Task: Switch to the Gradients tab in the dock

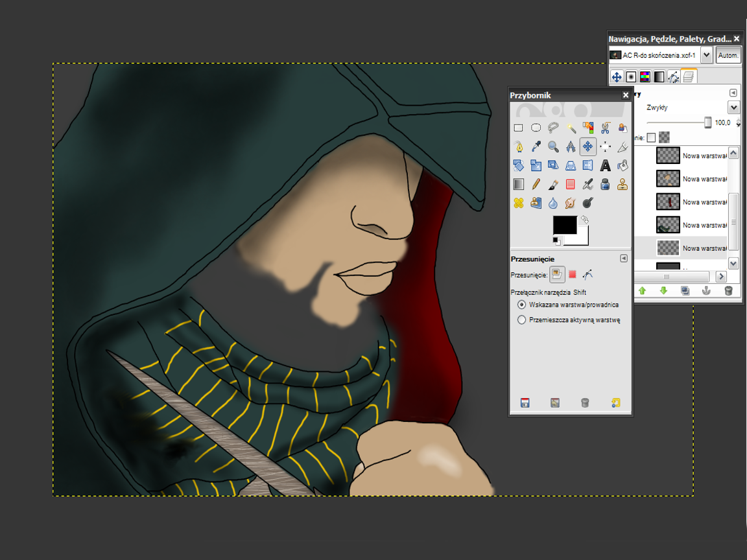Action: 659,76
